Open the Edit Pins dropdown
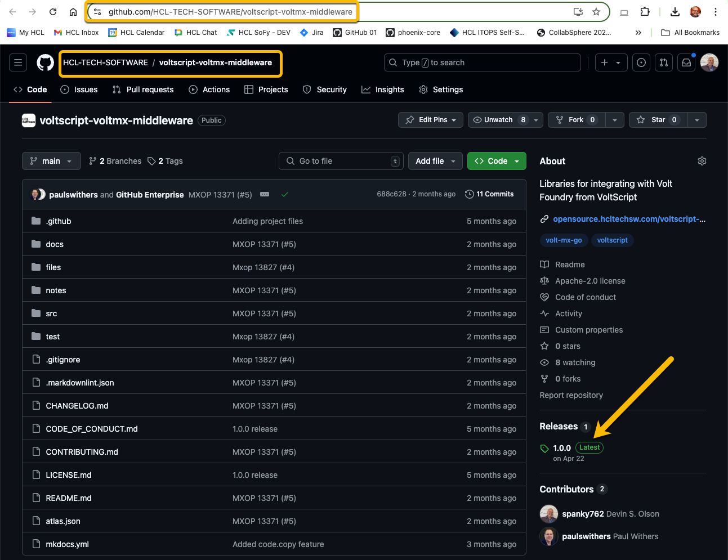 tap(431, 120)
